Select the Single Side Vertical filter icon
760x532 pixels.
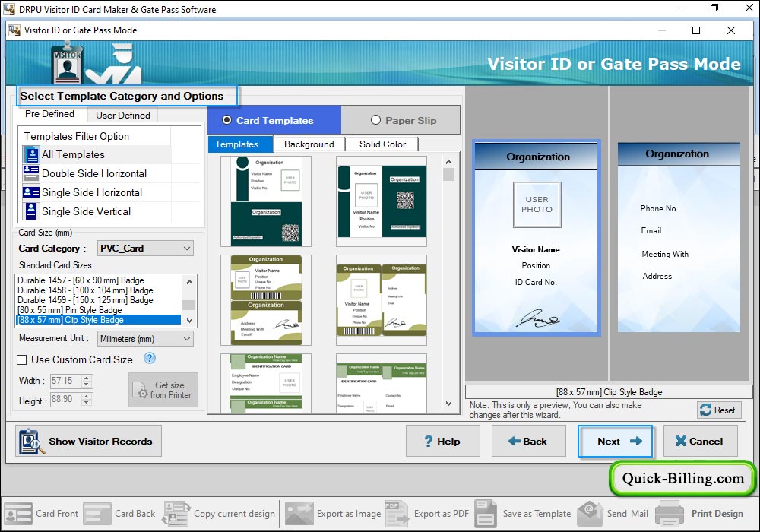click(x=31, y=211)
